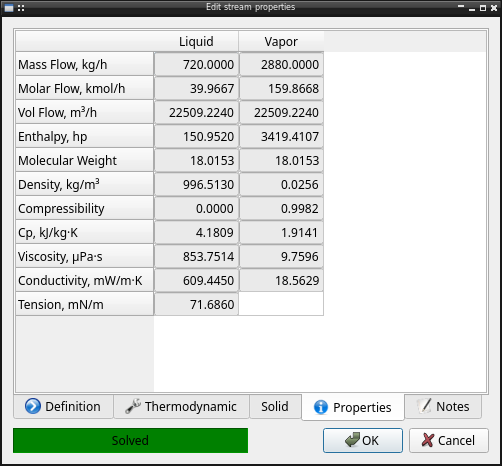Click vapor conductivity cell 18.5629
Image resolution: width=502 pixels, height=466 pixels.
281,280
